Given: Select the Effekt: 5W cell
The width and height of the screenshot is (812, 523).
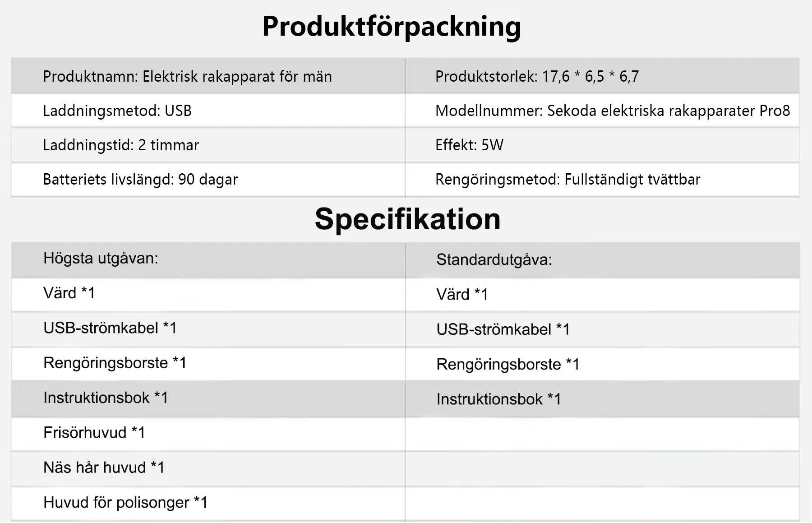Looking at the screenshot, I should pos(469,145).
